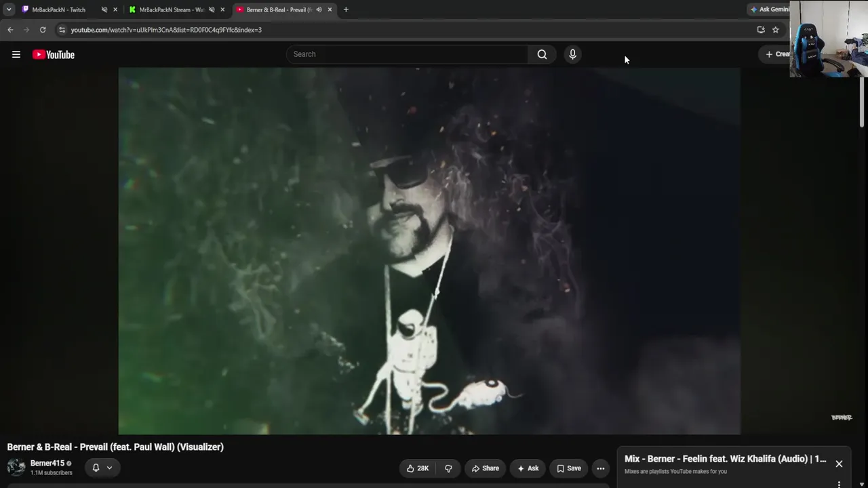Bookmark this page with star icon
This screenshot has width=868, height=488.
tap(776, 30)
